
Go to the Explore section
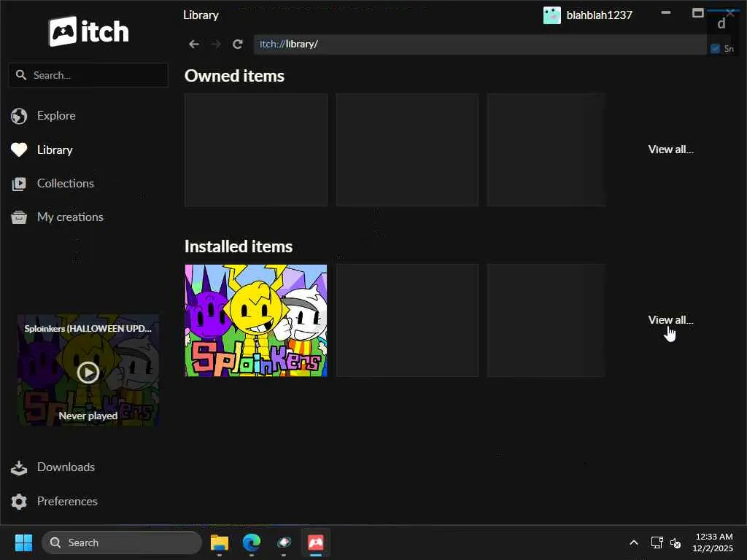pos(56,116)
